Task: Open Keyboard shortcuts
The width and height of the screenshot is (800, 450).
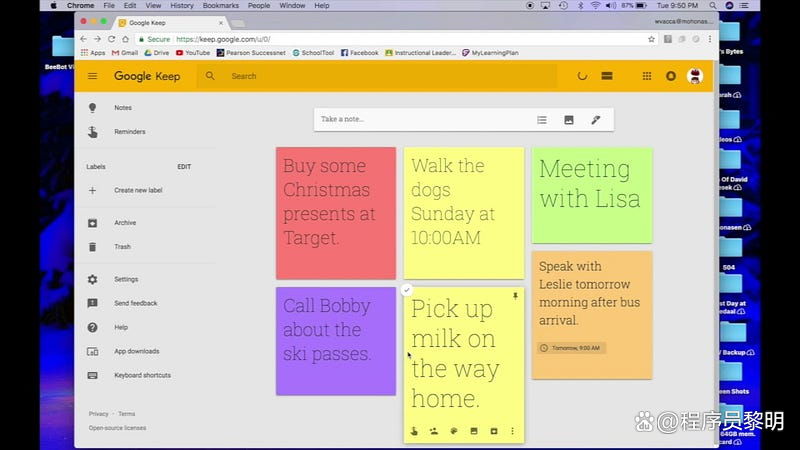Action: point(142,376)
